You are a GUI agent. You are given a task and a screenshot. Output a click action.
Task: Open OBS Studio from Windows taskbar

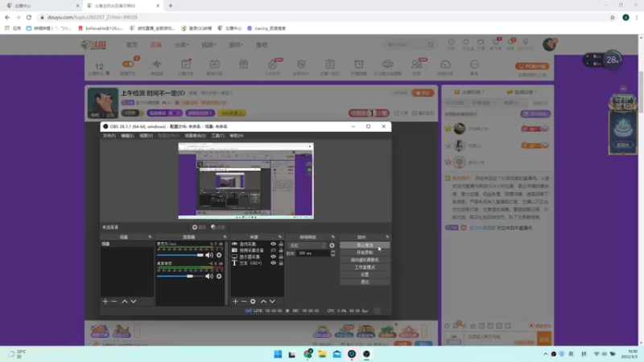coord(366,354)
